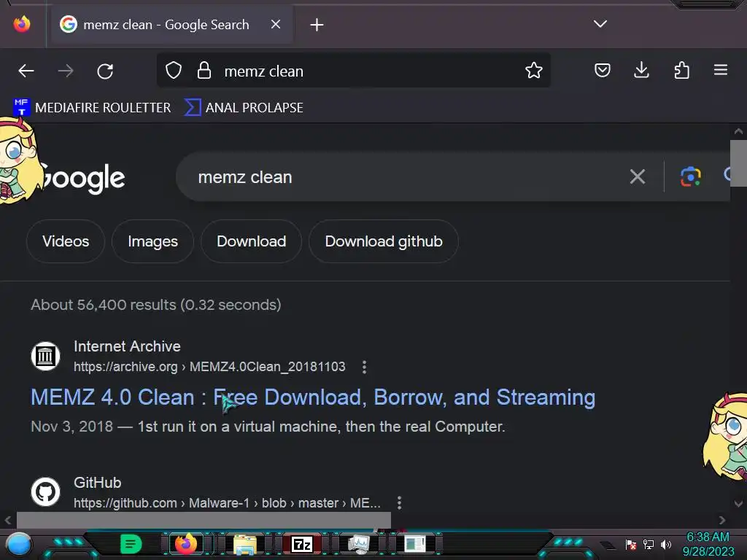
Task: Filter results by Videos chip
Action: [66, 241]
